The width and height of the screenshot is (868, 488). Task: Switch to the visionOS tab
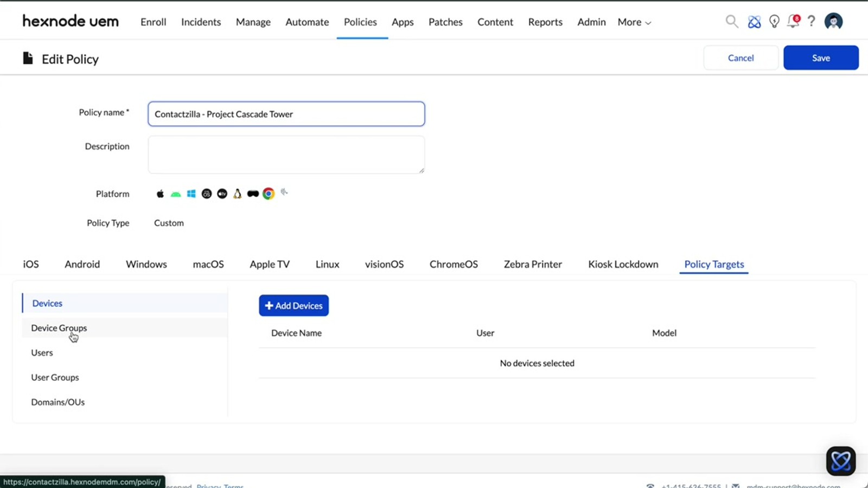click(x=384, y=264)
